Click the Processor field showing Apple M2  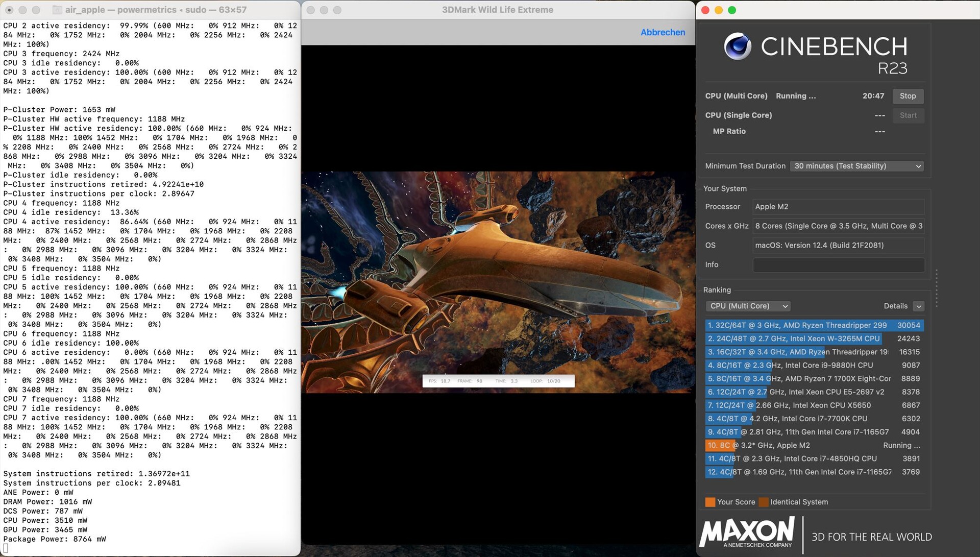[x=838, y=207]
